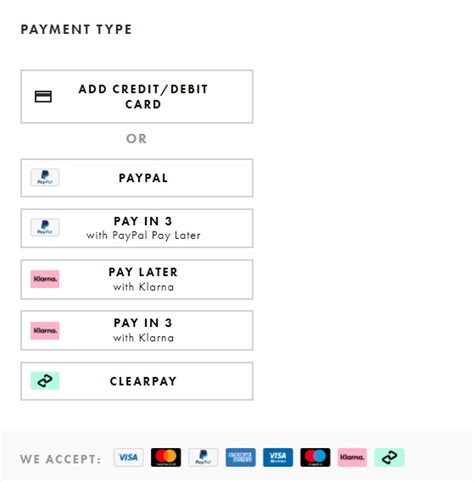Click the Clearpay arrows logo in button

coord(45,381)
